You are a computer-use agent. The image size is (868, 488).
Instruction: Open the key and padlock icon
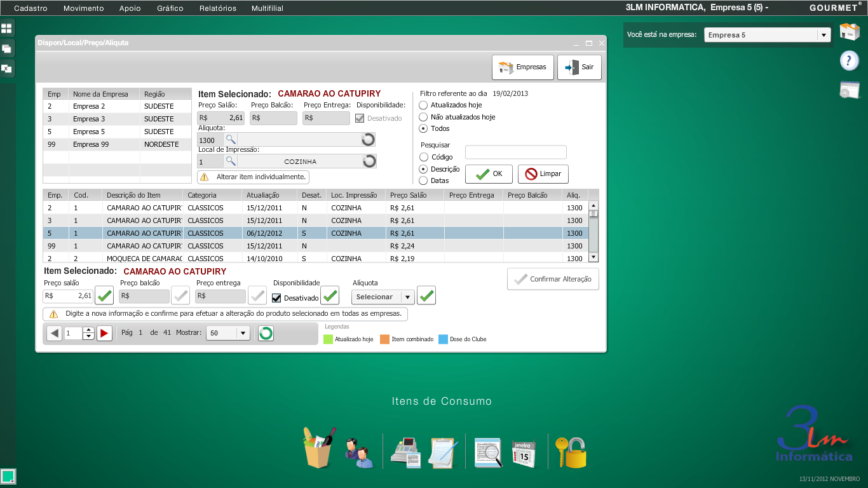click(x=571, y=452)
